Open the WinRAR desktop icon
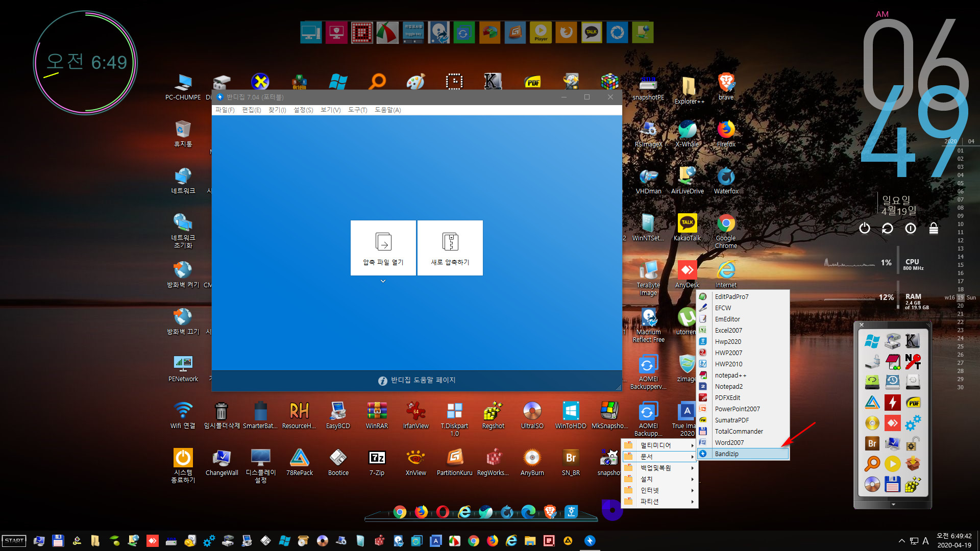 point(377,415)
